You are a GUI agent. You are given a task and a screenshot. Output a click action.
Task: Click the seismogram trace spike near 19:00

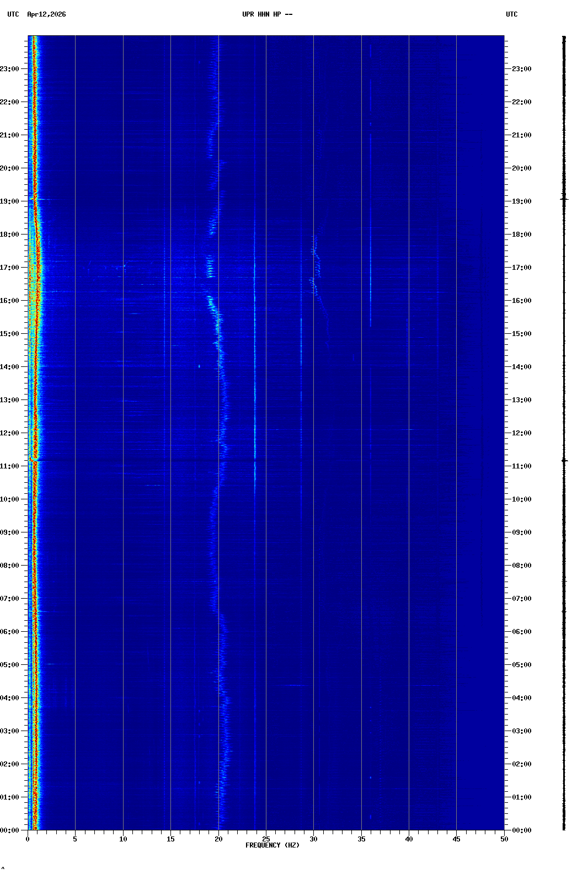pyautogui.click(x=564, y=199)
